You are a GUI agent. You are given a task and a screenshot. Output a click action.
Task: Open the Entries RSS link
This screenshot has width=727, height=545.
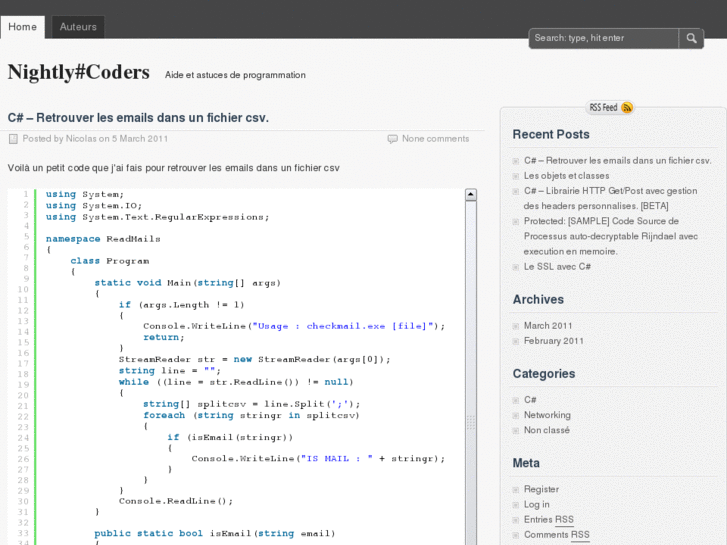pos(548,519)
